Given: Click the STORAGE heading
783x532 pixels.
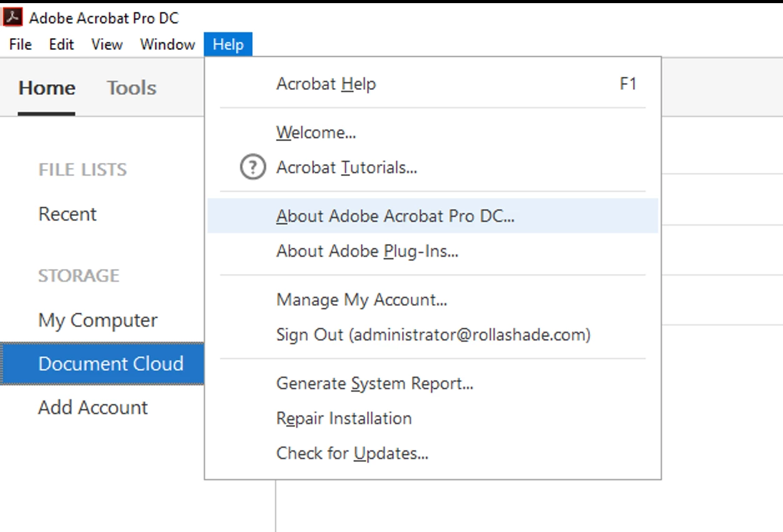Looking at the screenshot, I should coord(79,276).
